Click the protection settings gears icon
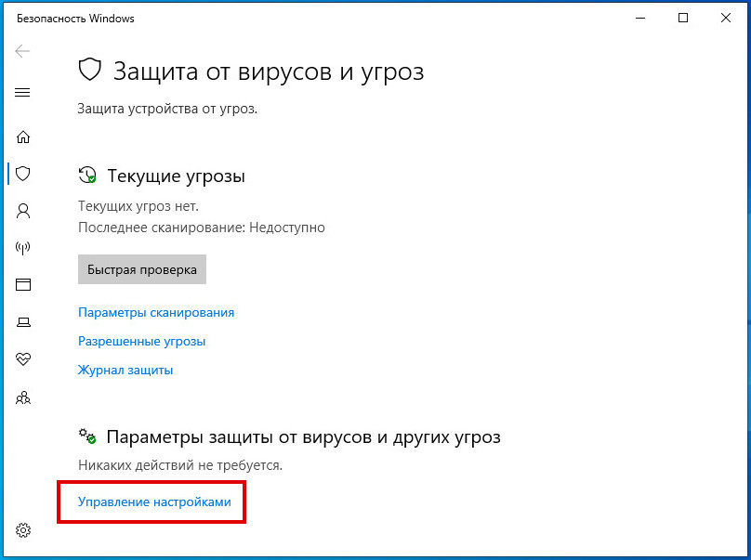This screenshot has width=751, height=560. (x=87, y=436)
